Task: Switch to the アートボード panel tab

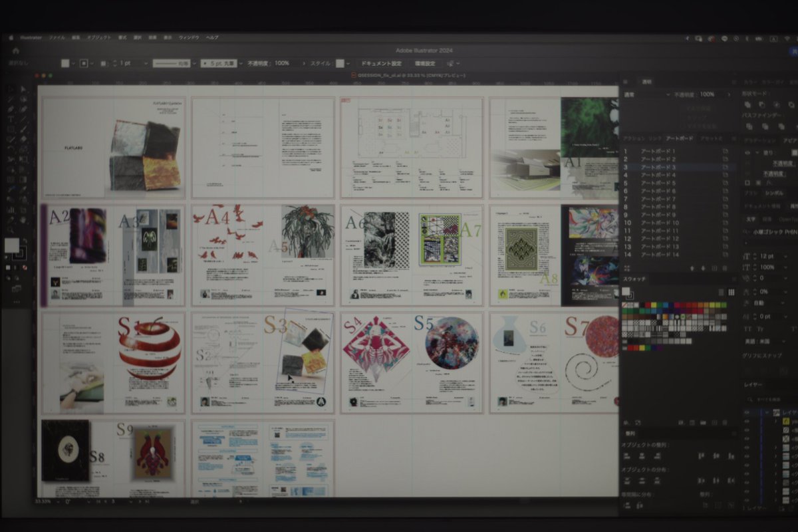Action: click(680, 138)
